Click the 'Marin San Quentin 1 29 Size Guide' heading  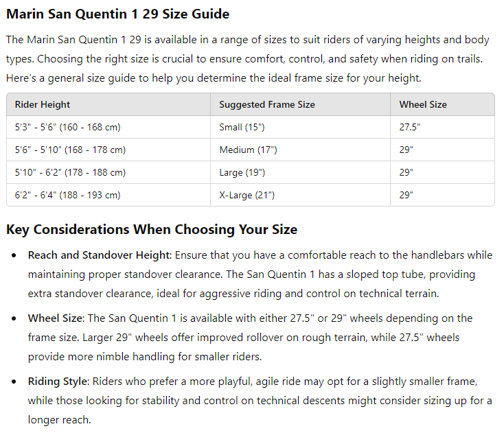tap(117, 14)
